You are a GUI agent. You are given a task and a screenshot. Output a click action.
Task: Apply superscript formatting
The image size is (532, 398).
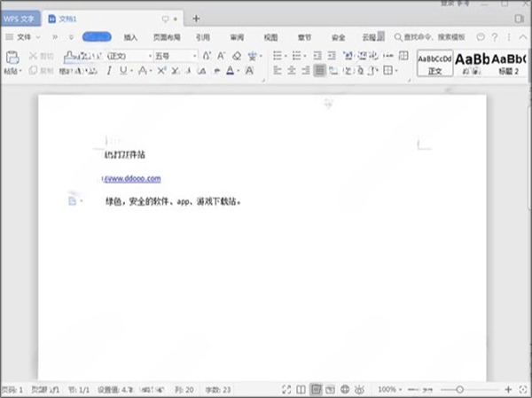pyautogui.click(x=162, y=71)
